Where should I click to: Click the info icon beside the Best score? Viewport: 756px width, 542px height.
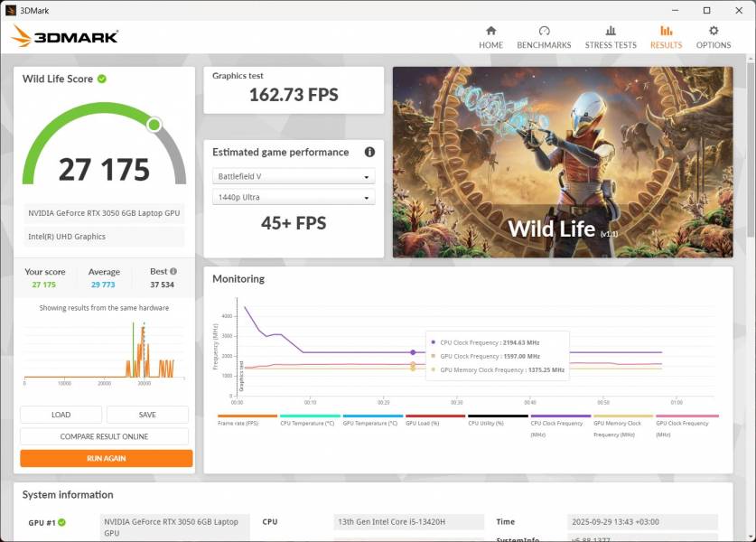coord(173,271)
